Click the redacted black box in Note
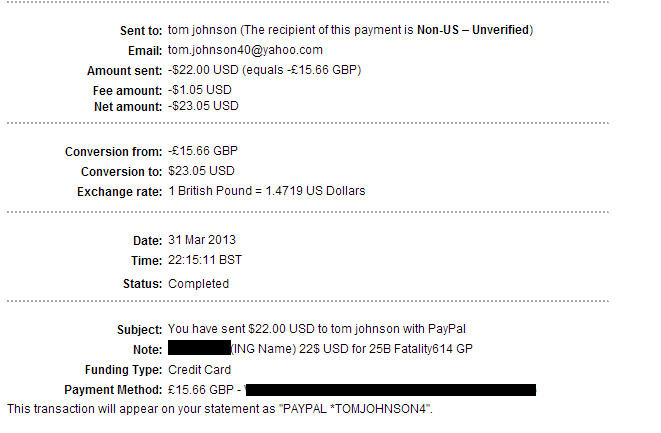 199,348
